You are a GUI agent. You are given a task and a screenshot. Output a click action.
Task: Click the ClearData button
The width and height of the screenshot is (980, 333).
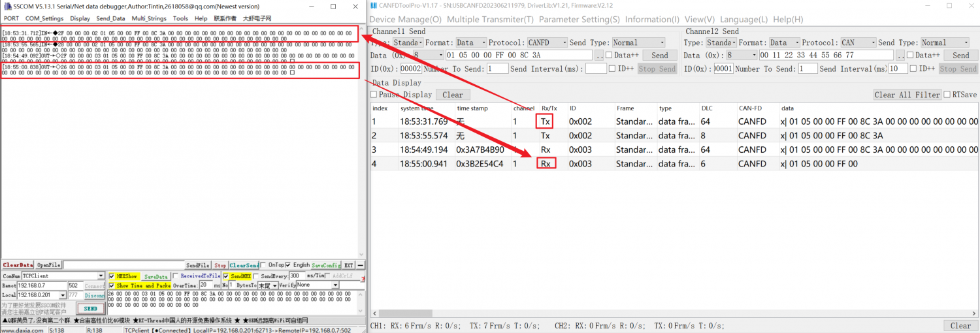[x=18, y=265]
